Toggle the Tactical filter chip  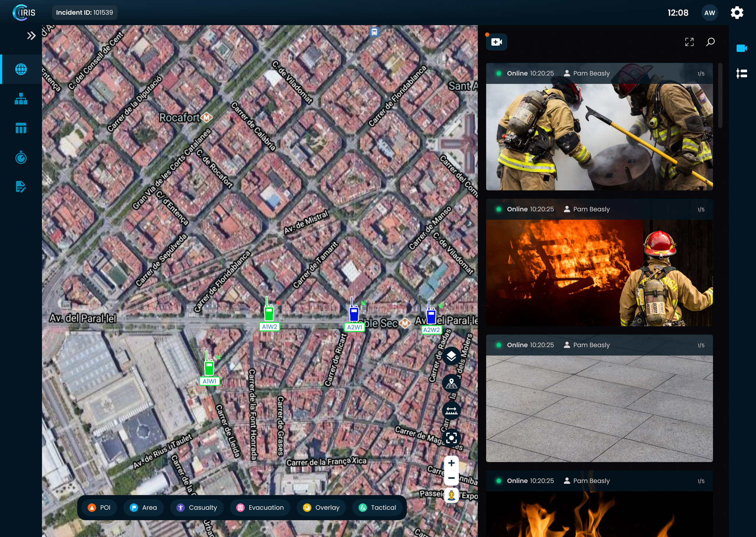(x=377, y=507)
